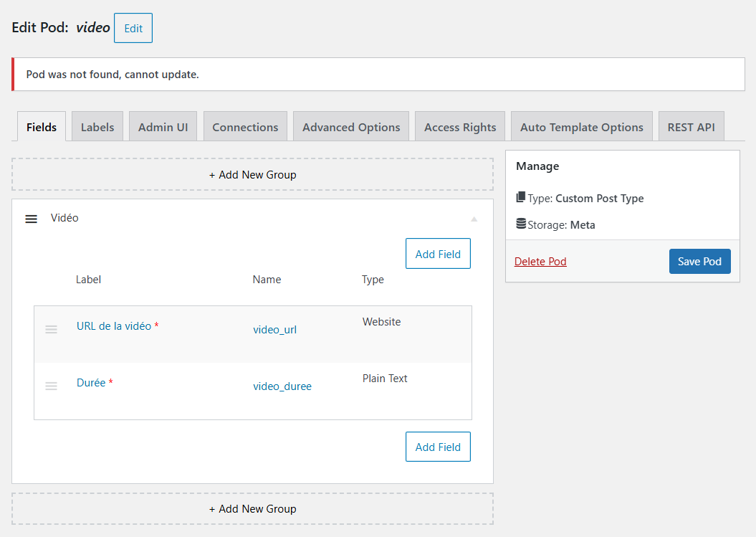Click drag handle for Durée field

pos(51,386)
